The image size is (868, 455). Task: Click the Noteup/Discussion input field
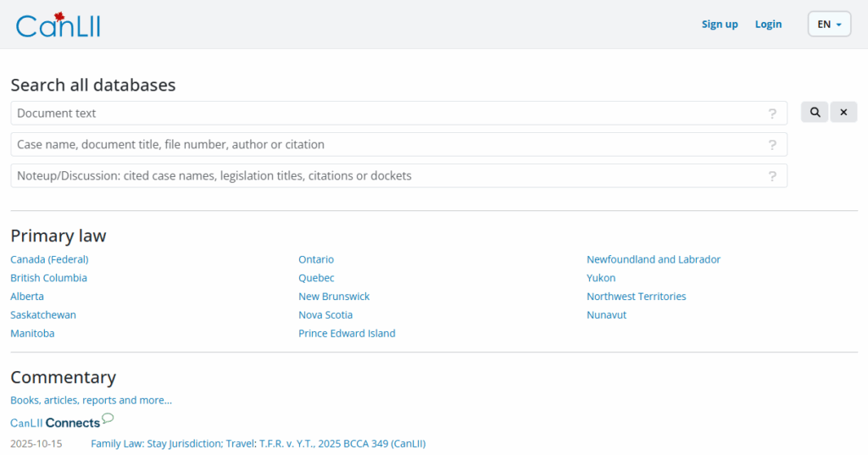coord(386,176)
